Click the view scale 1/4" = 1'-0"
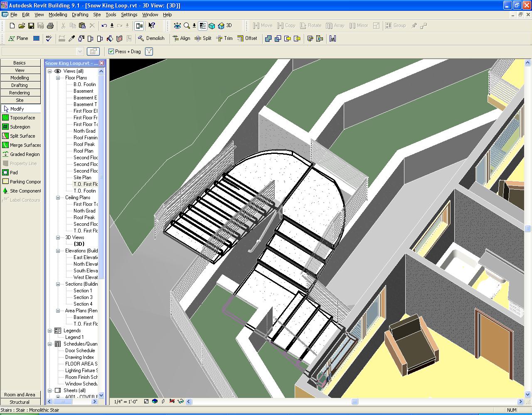The width and height of the screenshot is (532, 415). [126, 402]
